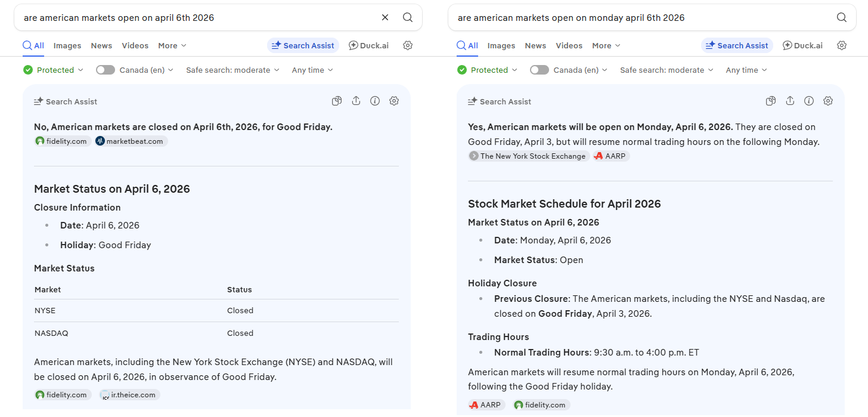
Task: Select the All tab in left window
Action: (33, 45)
